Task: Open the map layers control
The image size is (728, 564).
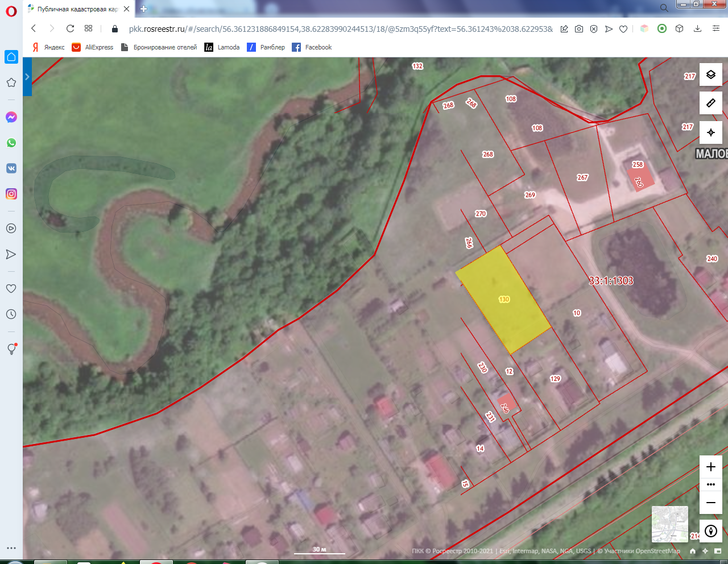Action: pos(711,74)
